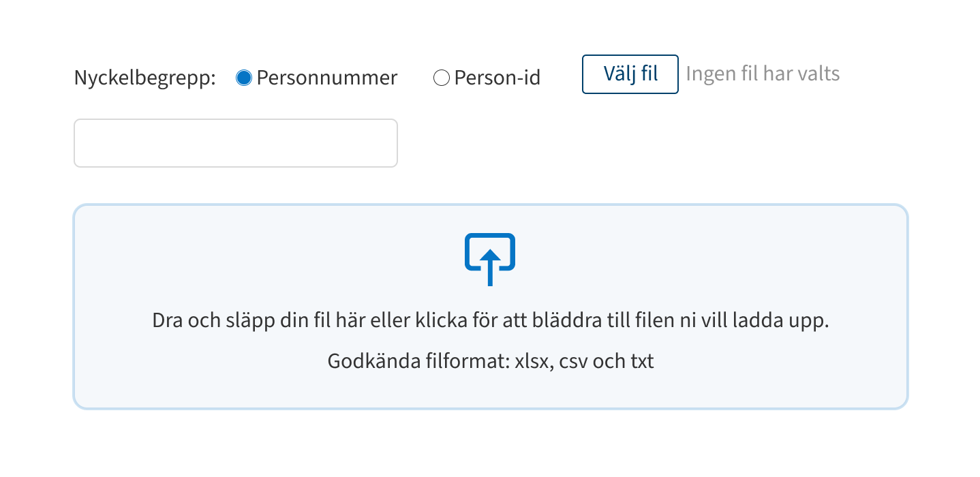980x477 pixels.
Task: Click the "Personnummer" label text
Action: tap(327, 78)
